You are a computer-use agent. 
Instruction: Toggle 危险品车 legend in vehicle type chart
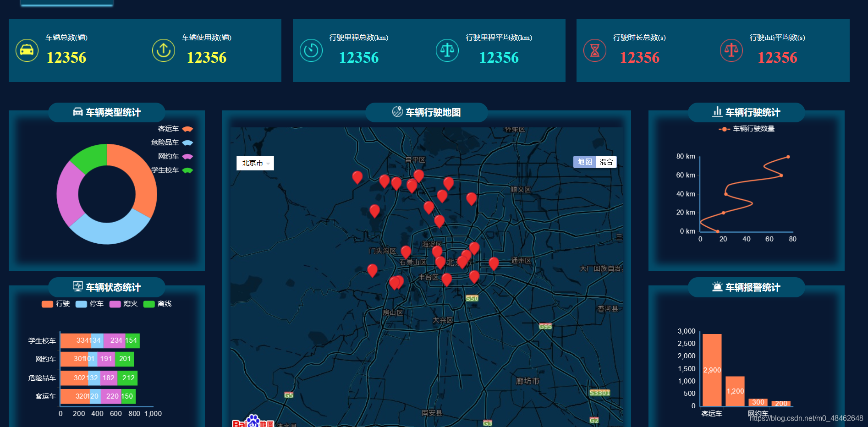[172, 143]
